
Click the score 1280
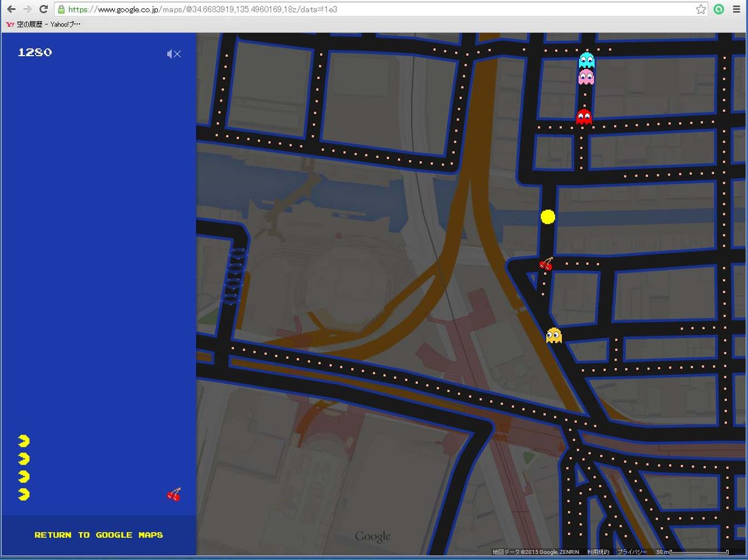tap(35, 52)
